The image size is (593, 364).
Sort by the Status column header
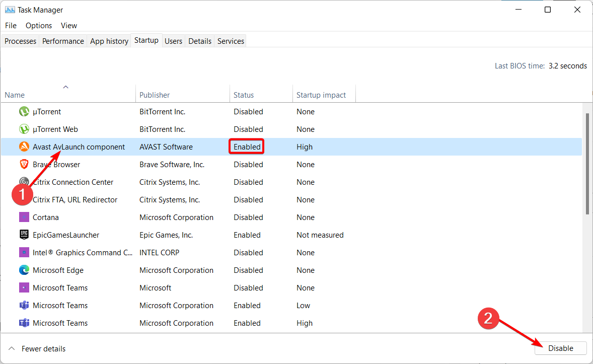click(261, 95)
